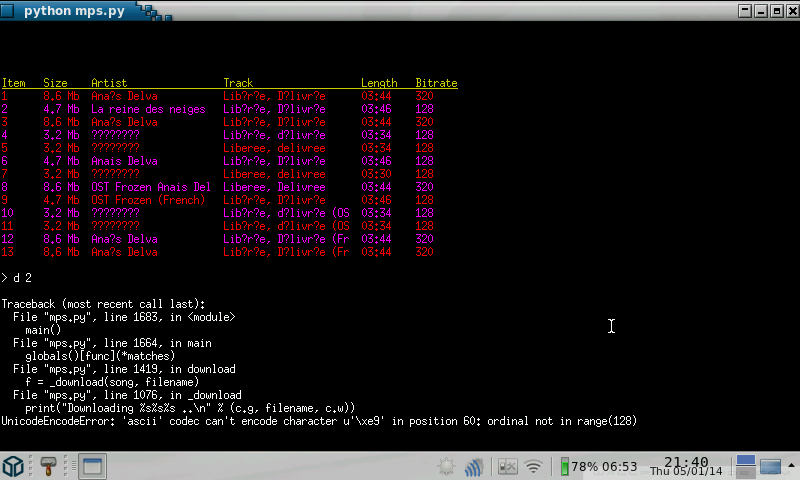Image resolution: width=800 pixels, height=480 pixels.
Task: Expand the tray arrow at panel end
Action: click(x=791, y=466)
